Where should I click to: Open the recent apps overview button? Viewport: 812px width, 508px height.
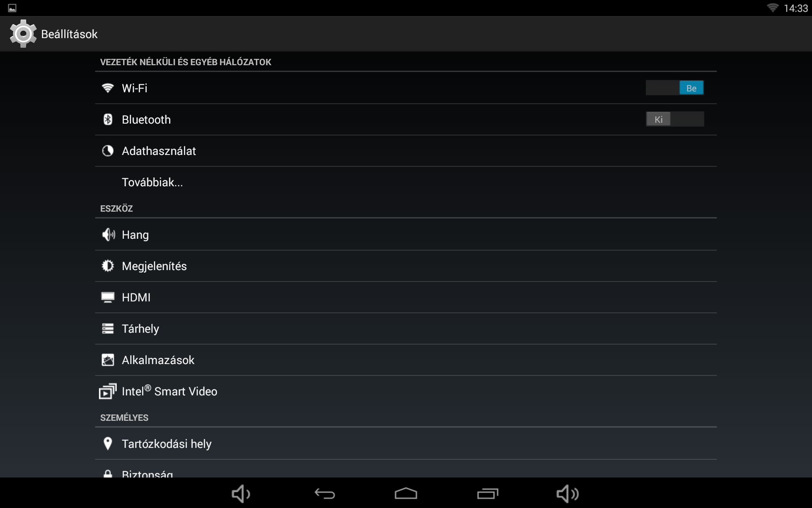[488, 494]
